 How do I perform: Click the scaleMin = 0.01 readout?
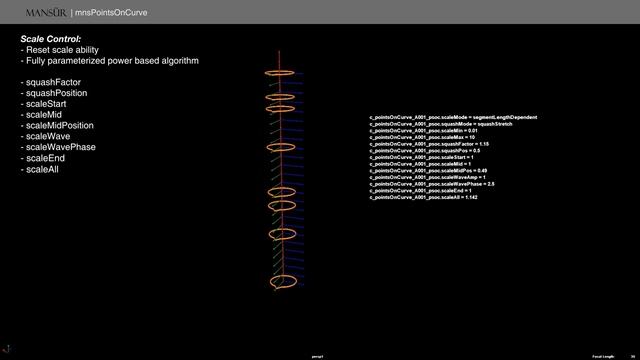coord(423,131)
